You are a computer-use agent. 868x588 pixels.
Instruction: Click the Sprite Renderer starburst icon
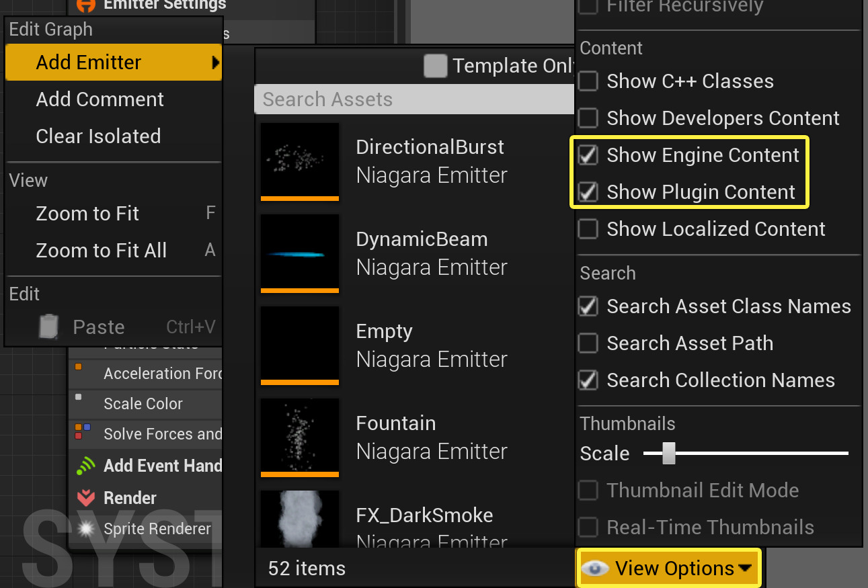(86, 529)
